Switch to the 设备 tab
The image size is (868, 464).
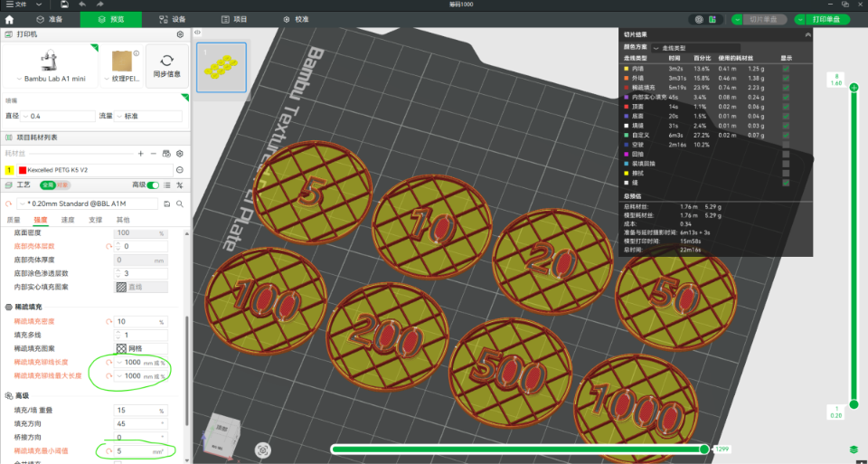172,19
